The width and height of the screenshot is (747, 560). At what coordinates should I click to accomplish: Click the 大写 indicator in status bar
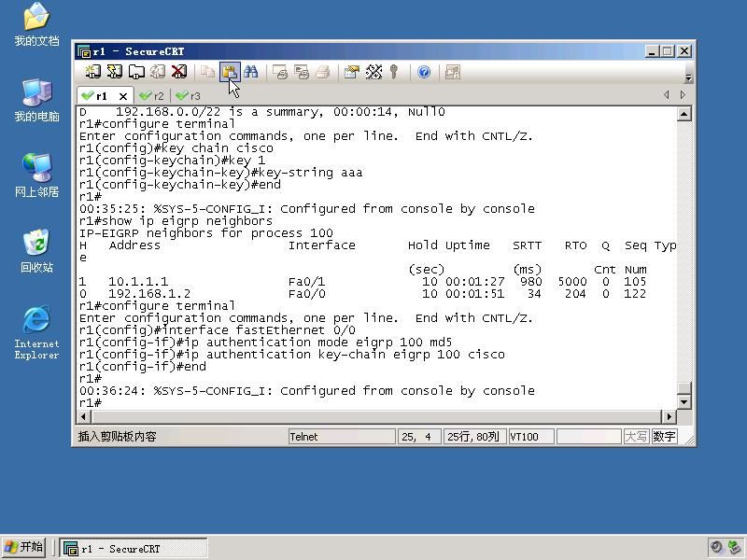(x=636, y=437)
